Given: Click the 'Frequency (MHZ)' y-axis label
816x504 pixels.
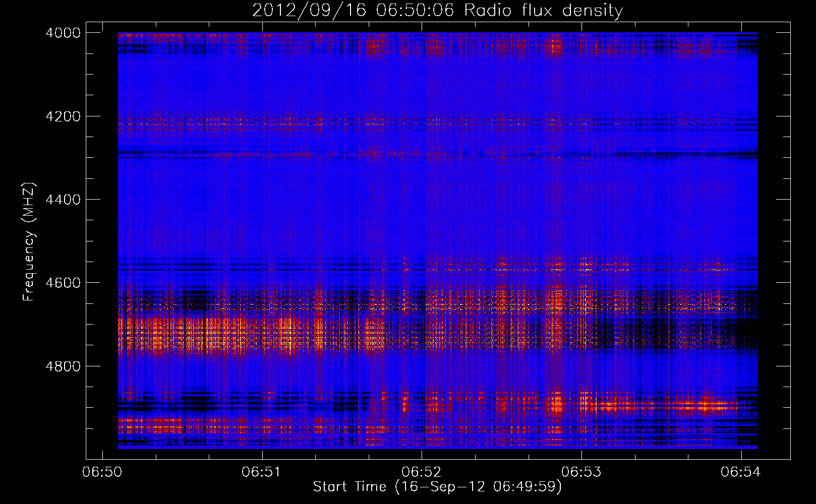Looking at the screenshot, I should 29,242.
